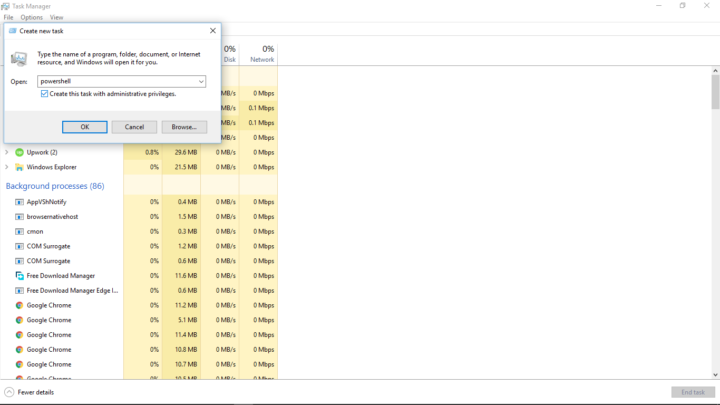Image resolution: width=720 pixels, height=405 pixels.
Task: Click the Windows Explorer folder icon
Action: click(x=19, y=167)
